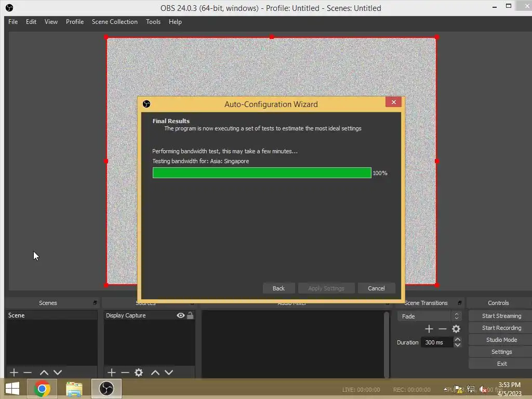
Task: Undock the Scene Transitions panel
Action: (460, 303)
